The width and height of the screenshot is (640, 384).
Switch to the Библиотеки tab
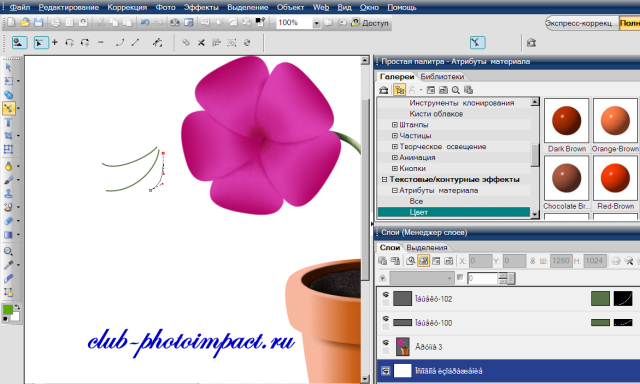tap(442, 76)
